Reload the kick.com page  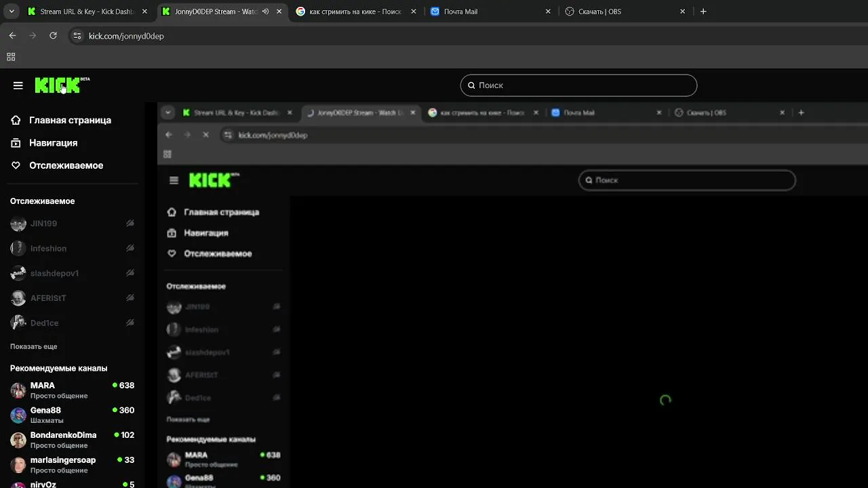53,36
